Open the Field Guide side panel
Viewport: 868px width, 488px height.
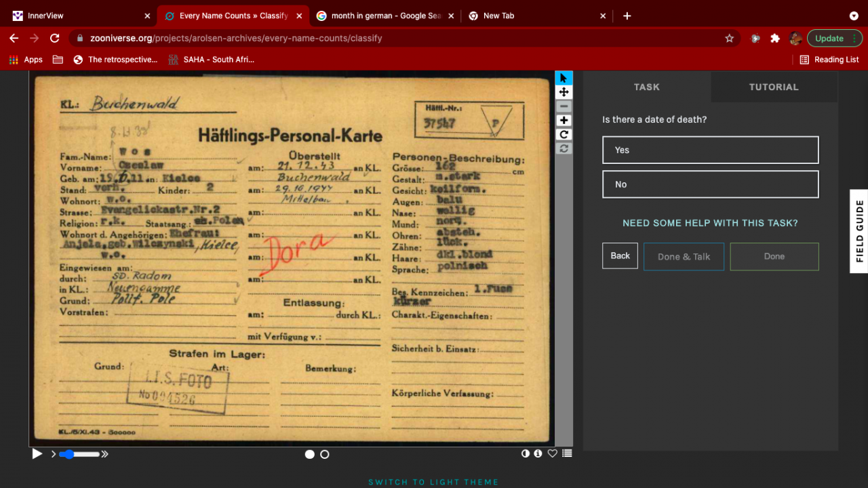click(859, 231)
